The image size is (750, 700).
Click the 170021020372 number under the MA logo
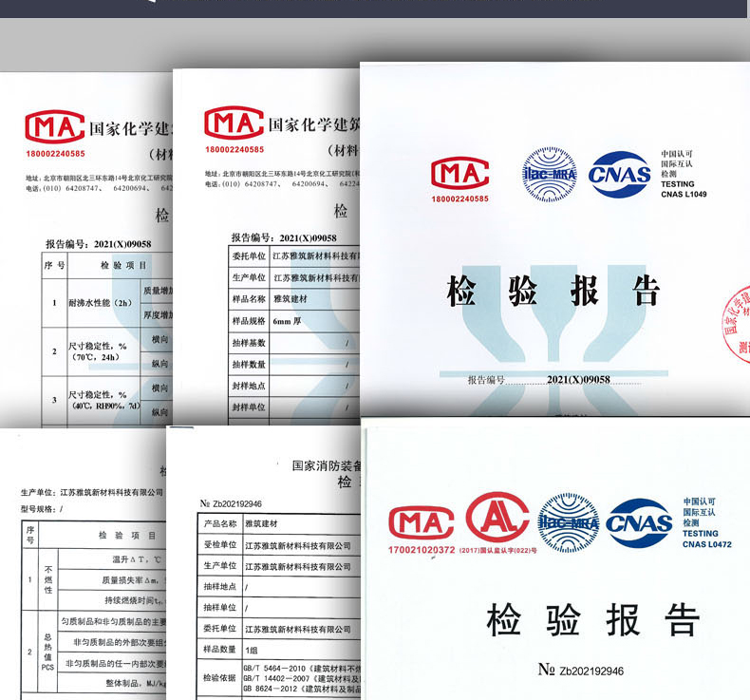tap(422, 550)
